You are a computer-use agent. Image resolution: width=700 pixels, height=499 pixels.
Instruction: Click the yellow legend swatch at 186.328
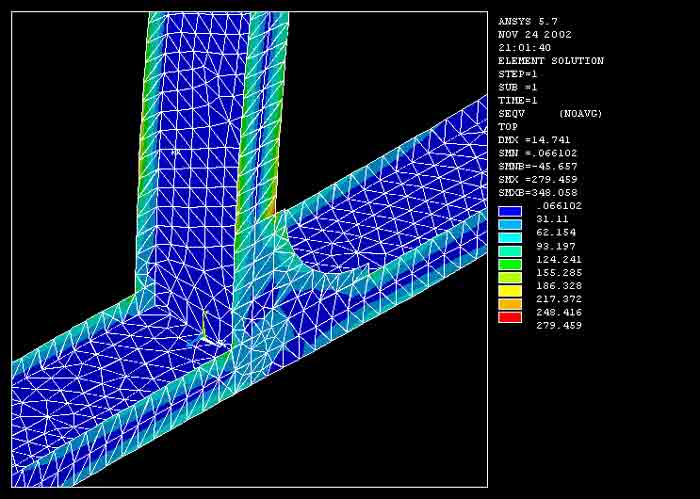(x=510, y=291)
